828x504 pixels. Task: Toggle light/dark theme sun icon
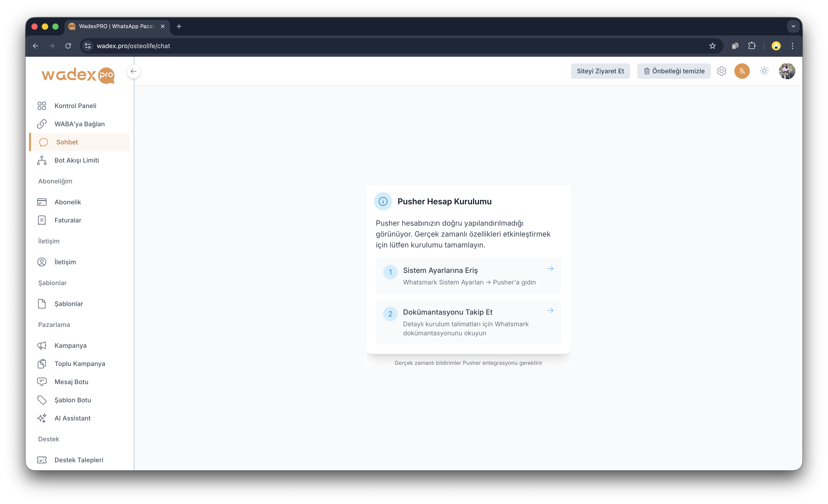(x=764, y=71)
